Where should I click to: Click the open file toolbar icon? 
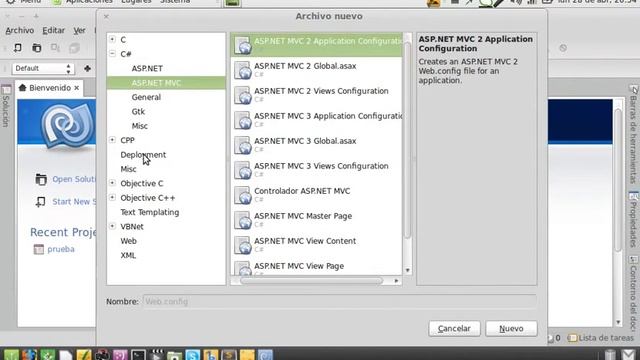tap(37, 48)
